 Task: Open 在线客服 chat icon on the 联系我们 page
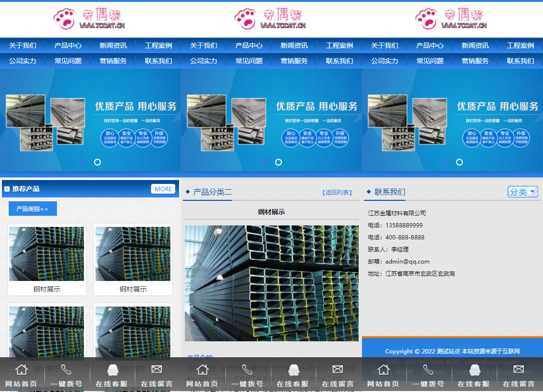click(475, 370)
